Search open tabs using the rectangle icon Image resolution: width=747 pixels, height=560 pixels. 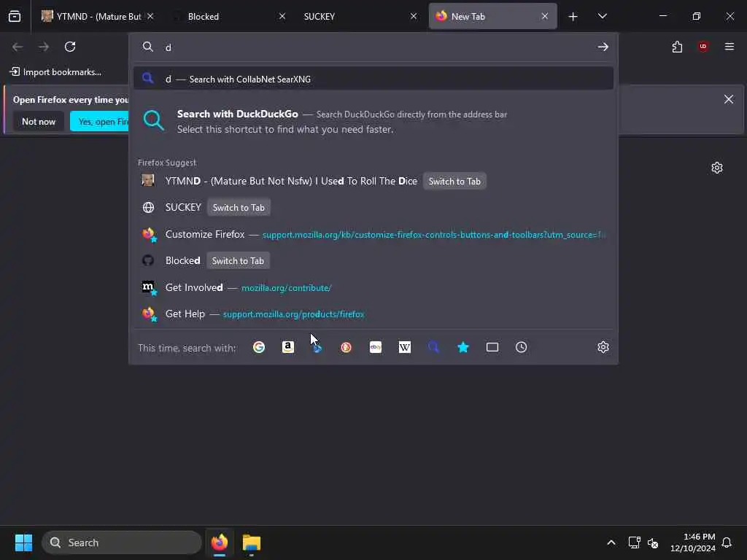click(492, 347)
